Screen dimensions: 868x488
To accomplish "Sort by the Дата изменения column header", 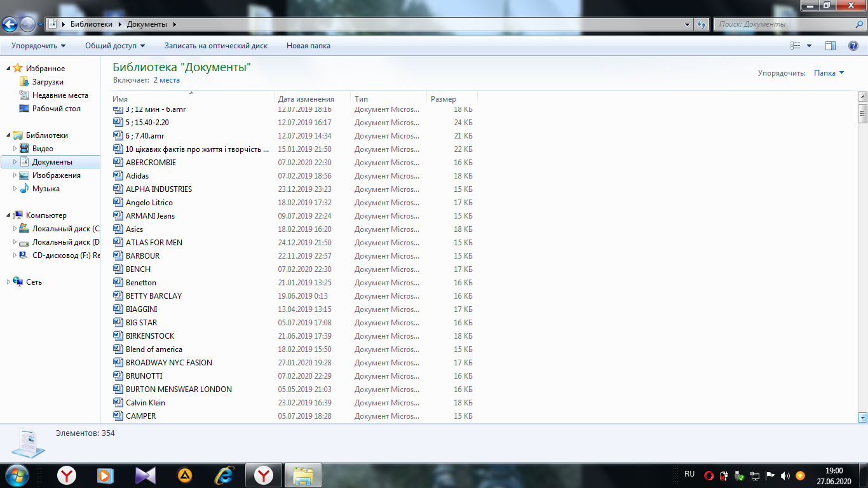I will pyautogui.click(x=313, y=98).
